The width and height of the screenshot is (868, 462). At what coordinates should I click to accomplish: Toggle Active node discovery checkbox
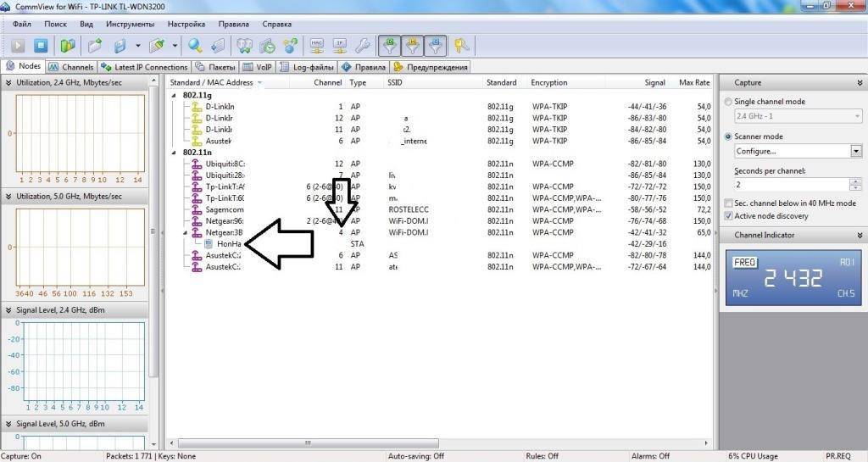coord(729,216)
